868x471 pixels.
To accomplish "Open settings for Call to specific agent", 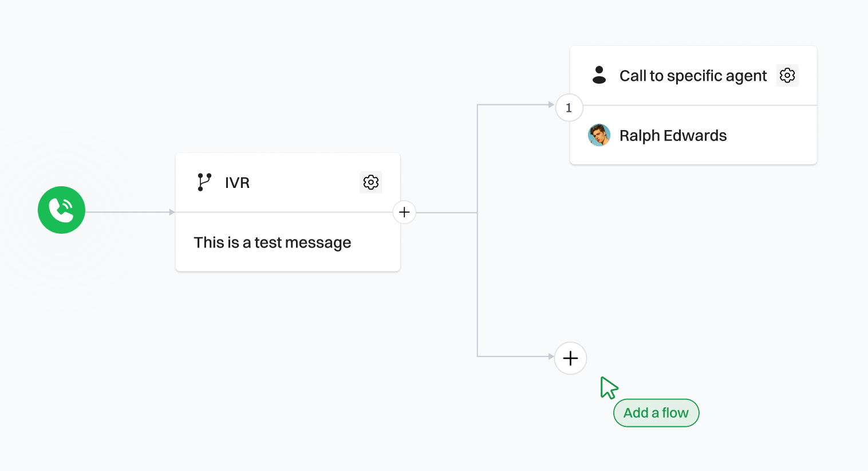I will click(x=787, y=75).
